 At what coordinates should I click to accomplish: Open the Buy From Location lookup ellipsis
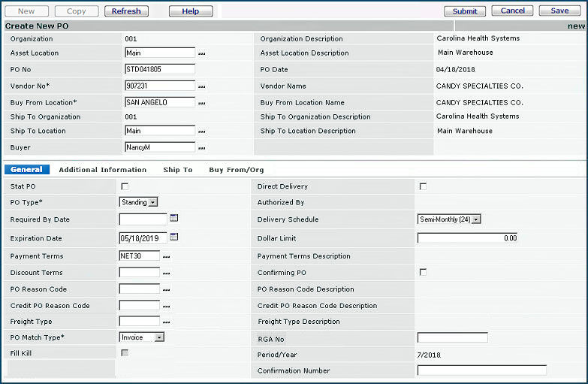[201, 103]
